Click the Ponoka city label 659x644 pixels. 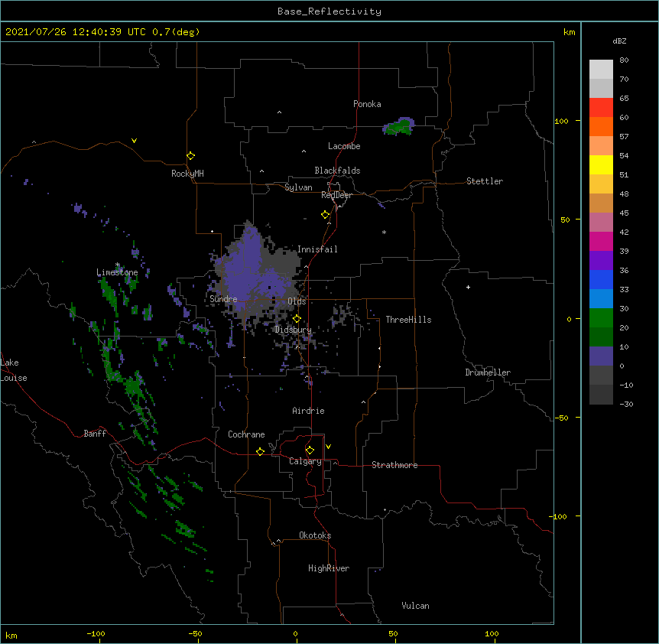point(367,104)
